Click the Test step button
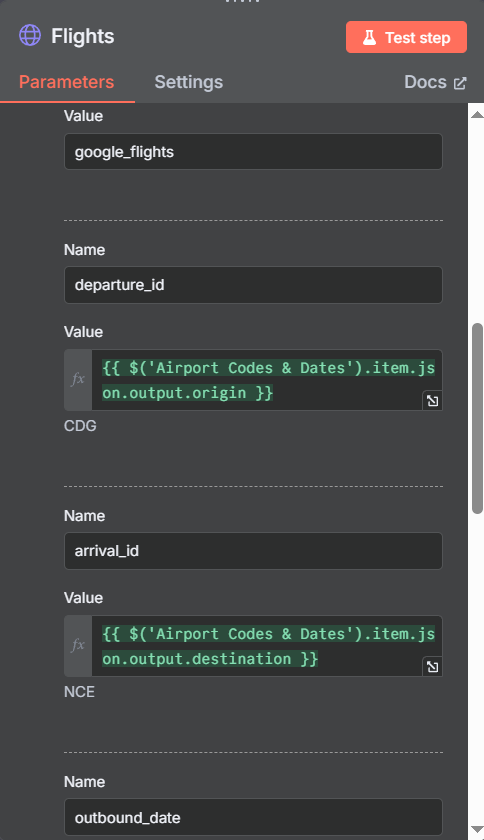This screenshot has height=840, width=484. [406, 37]
